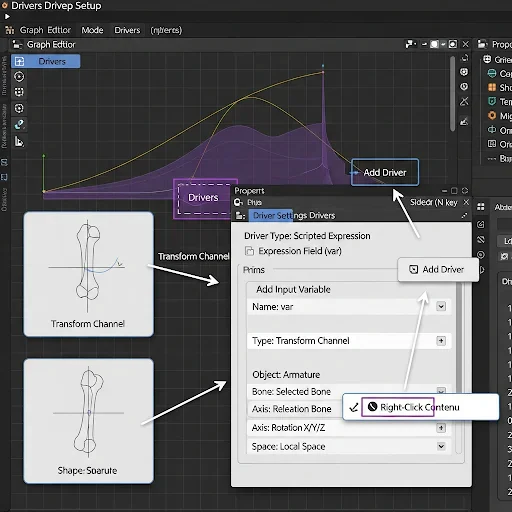512x512 pixels.
Task: Select the On item in the right tree
Action: pos(499,130)
